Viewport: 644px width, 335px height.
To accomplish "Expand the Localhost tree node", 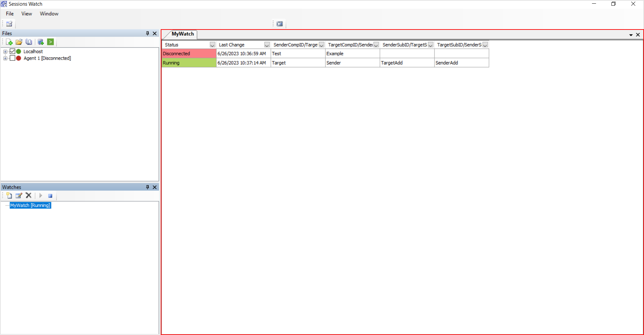I will coord(5,52).
